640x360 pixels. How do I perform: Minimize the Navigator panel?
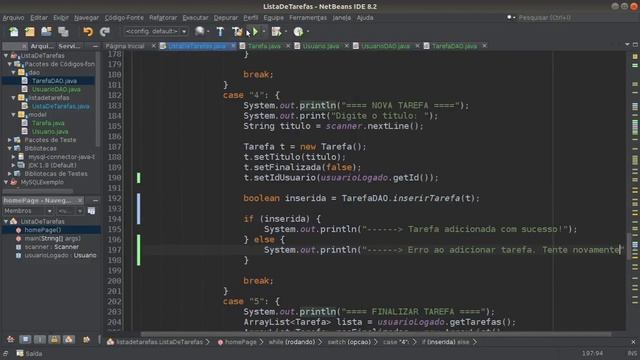click(x=95, y=200)
